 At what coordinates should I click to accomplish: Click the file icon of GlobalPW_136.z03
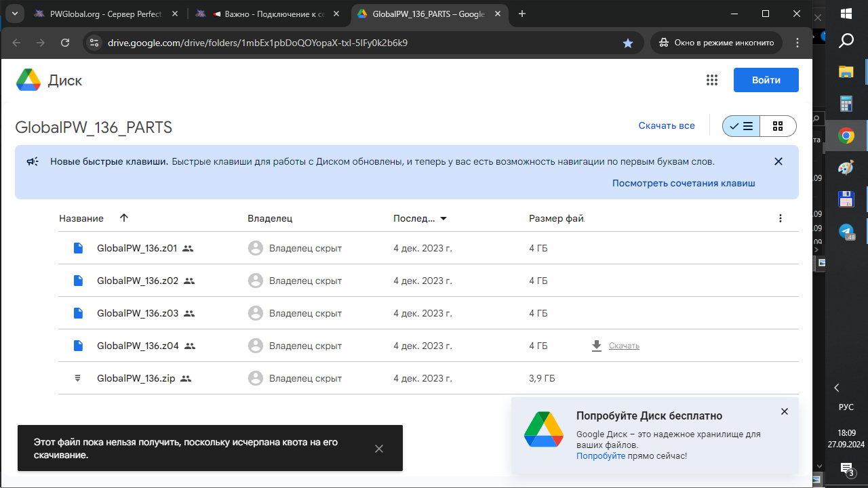pos(78,313)
